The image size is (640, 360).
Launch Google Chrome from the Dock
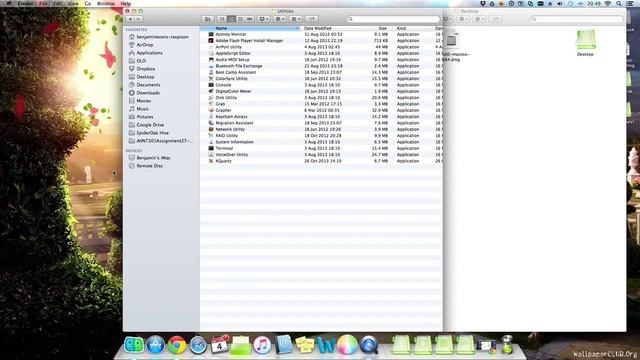tap(177, 345)
